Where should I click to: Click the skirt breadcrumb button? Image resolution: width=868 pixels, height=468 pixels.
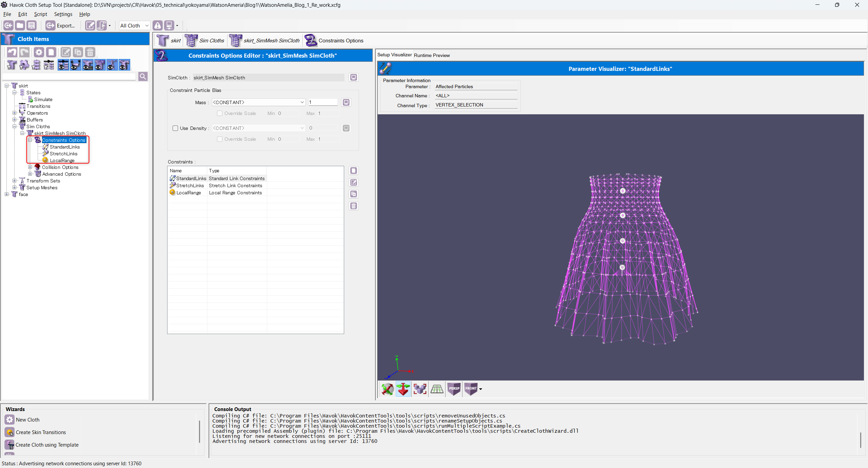pos(169,41)
